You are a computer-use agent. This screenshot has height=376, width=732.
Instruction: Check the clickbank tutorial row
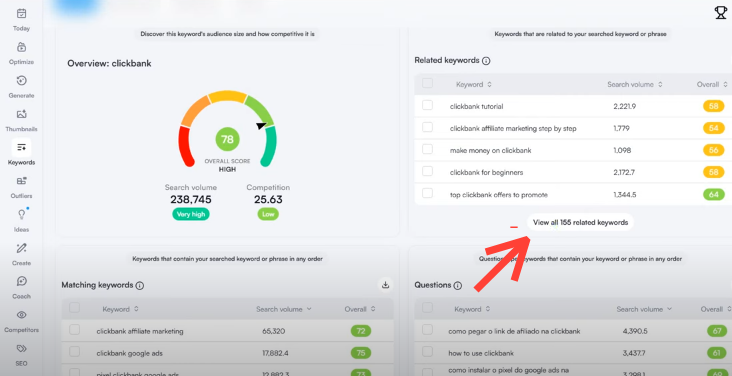(427, 106)
